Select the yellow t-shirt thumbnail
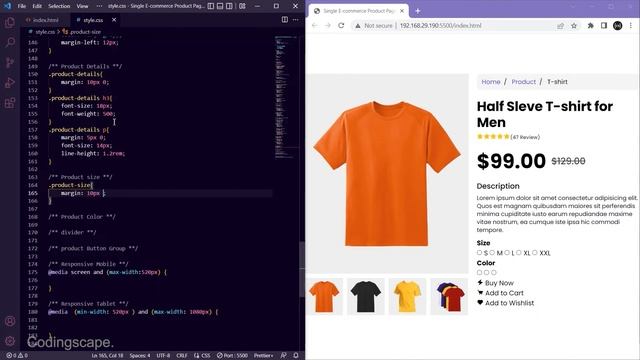 (x=407, y=297)
